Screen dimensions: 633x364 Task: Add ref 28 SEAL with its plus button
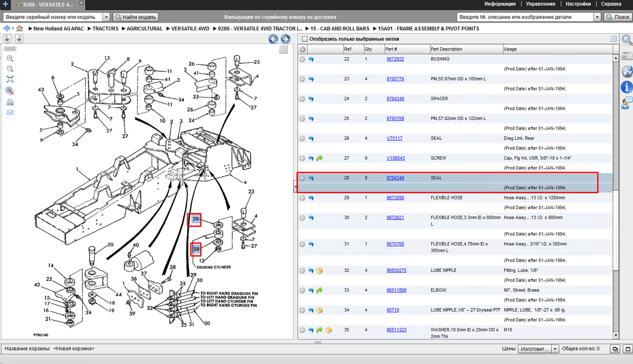click(x=302, y=178)
